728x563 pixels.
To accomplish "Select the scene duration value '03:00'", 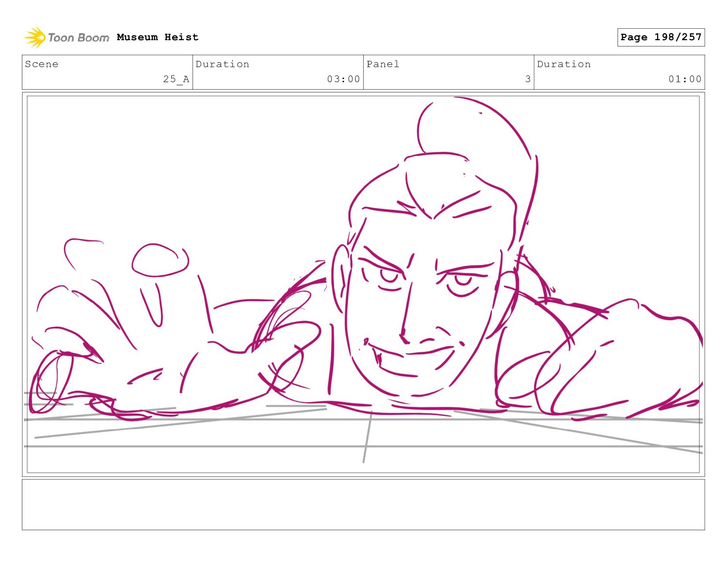I will pos(343,79).
